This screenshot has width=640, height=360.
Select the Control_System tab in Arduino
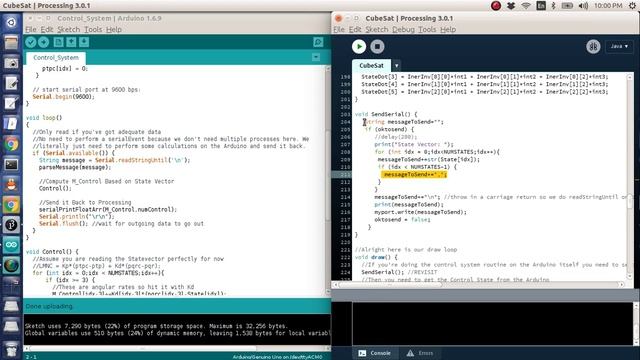tap(56, 58)
